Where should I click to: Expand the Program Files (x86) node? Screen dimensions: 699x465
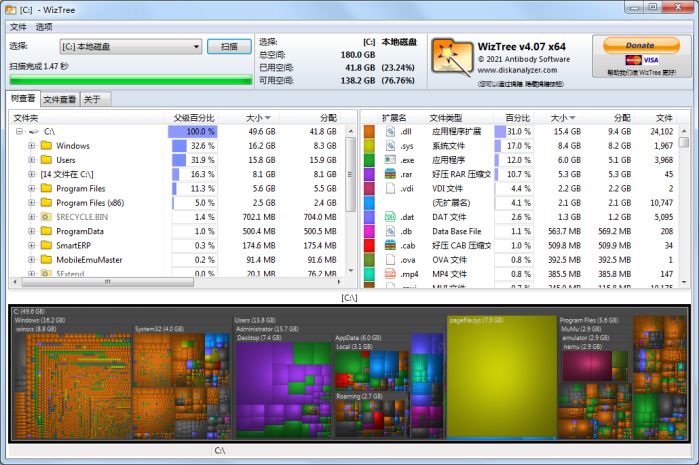pos(31,202)
